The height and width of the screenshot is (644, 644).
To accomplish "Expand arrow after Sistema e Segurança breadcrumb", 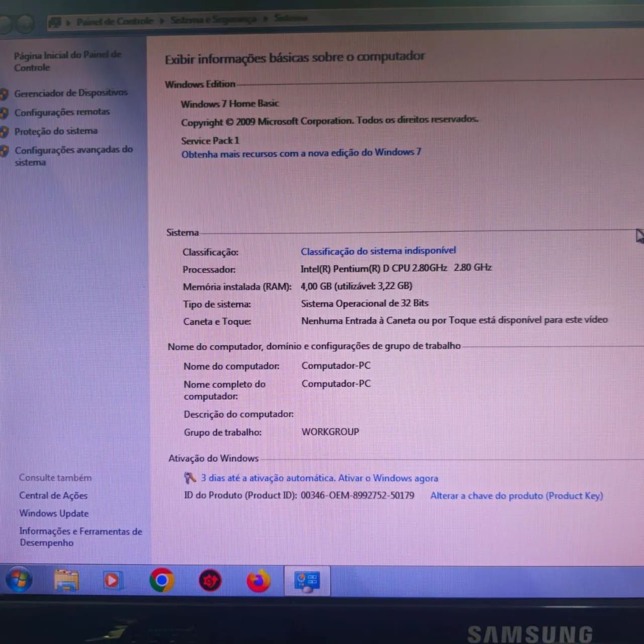I will click(x=265, y=19).
